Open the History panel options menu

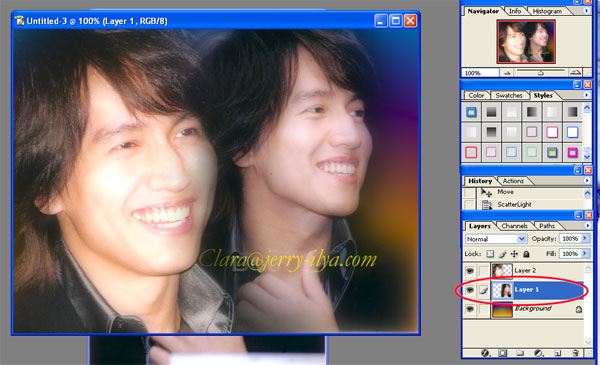(587, 181)
